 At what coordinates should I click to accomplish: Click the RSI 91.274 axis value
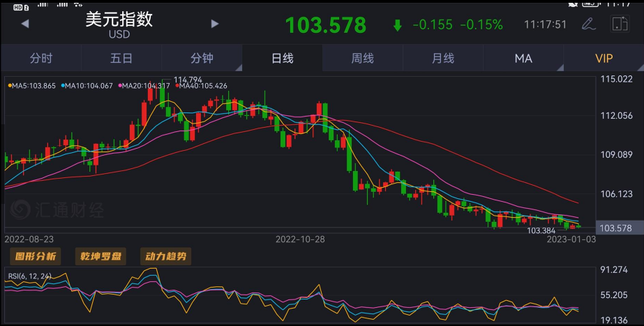pyautogui.click(x=613, y=269)
